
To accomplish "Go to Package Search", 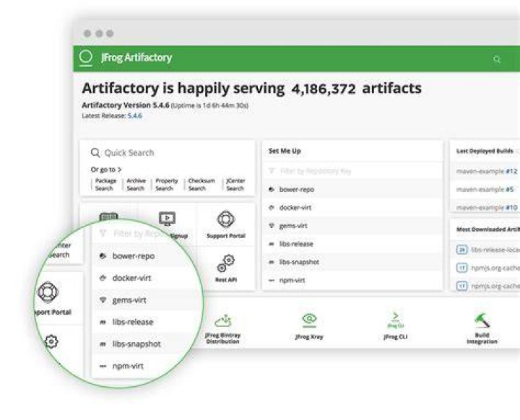I will (105, 185).
